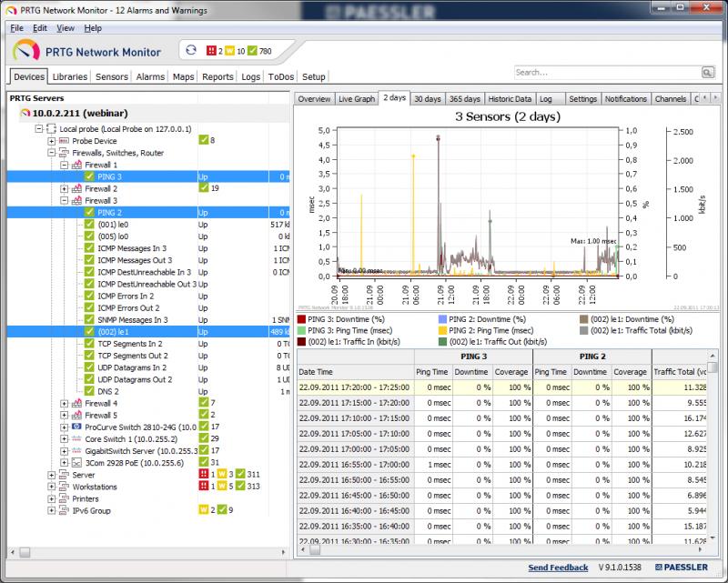Click the green status check of ICMP Errors In 2

[89, 296]
